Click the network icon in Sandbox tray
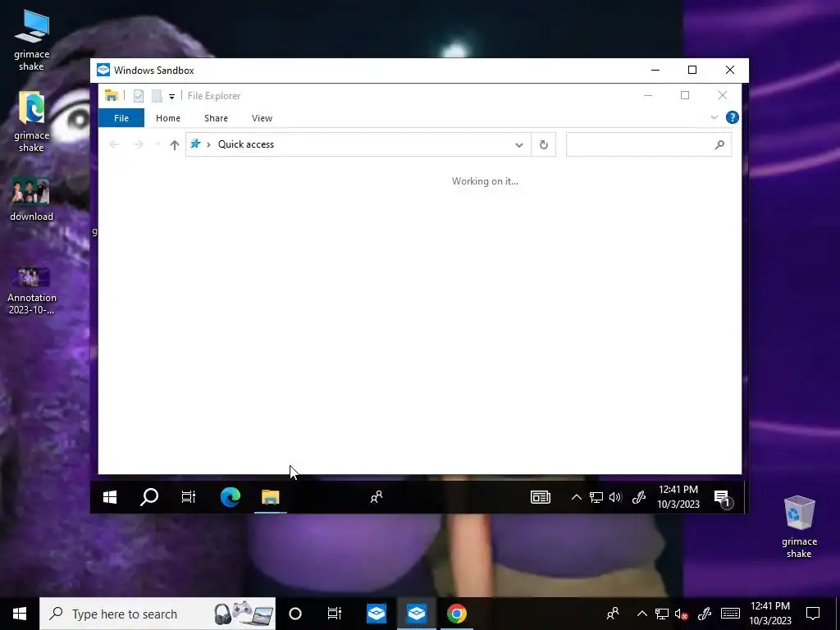 (596, 497)
